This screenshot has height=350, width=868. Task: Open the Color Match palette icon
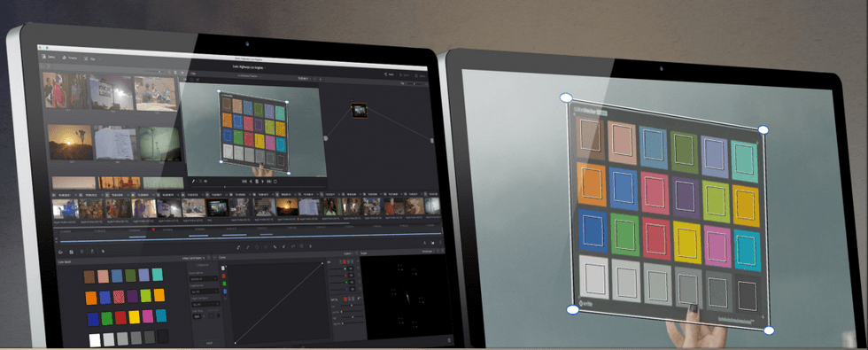pos(71,252)
